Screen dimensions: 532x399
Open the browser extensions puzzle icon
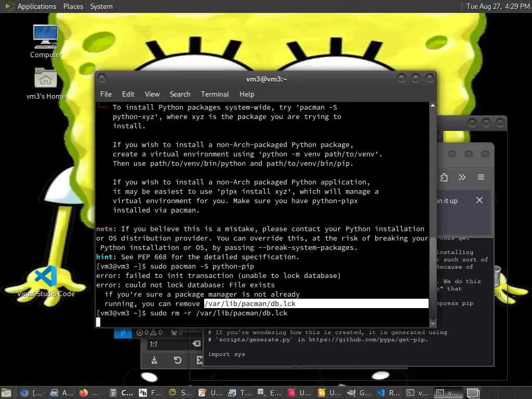point(444,177)
